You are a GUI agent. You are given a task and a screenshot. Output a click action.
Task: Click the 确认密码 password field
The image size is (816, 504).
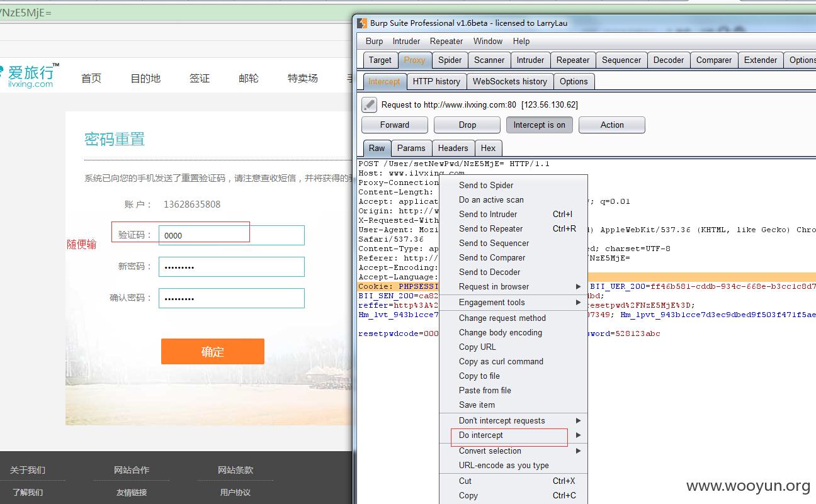point(232,298)
